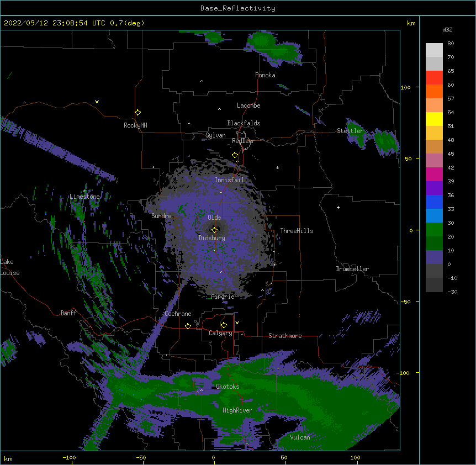Pick the purple 36-39 dBZ legend swatch
Viewport: 476px width, 465px height.
pos(434,188)
